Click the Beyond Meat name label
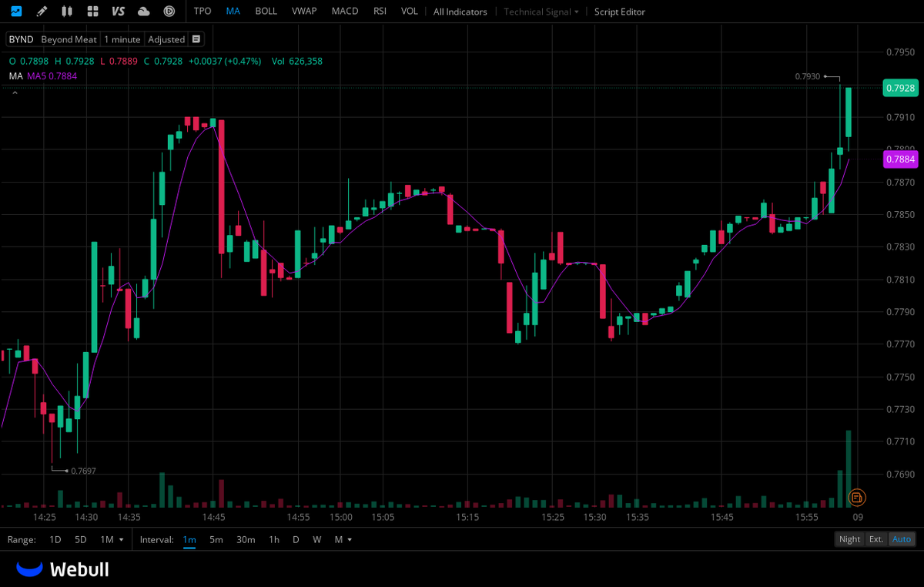This screenshot has height=587, width=924. tap(69, 39)
